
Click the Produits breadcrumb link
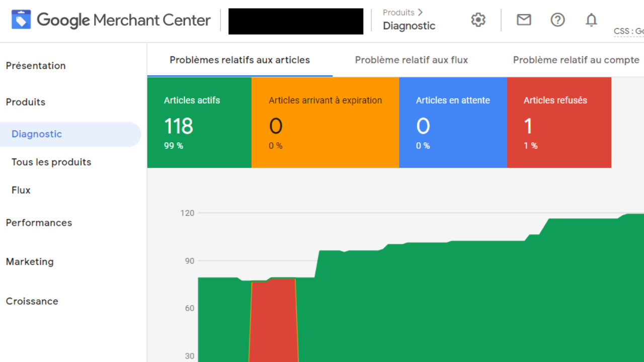click(398, 13)
